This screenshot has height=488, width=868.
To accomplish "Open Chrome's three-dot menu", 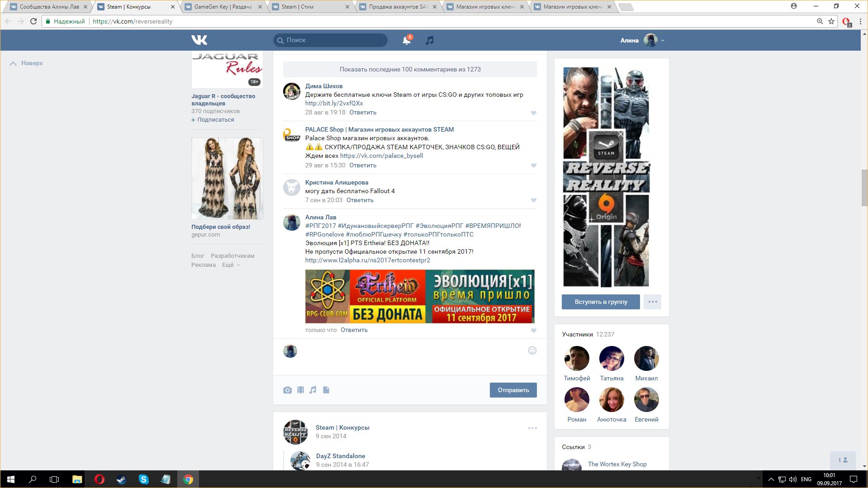I will (x=860, y=21).
